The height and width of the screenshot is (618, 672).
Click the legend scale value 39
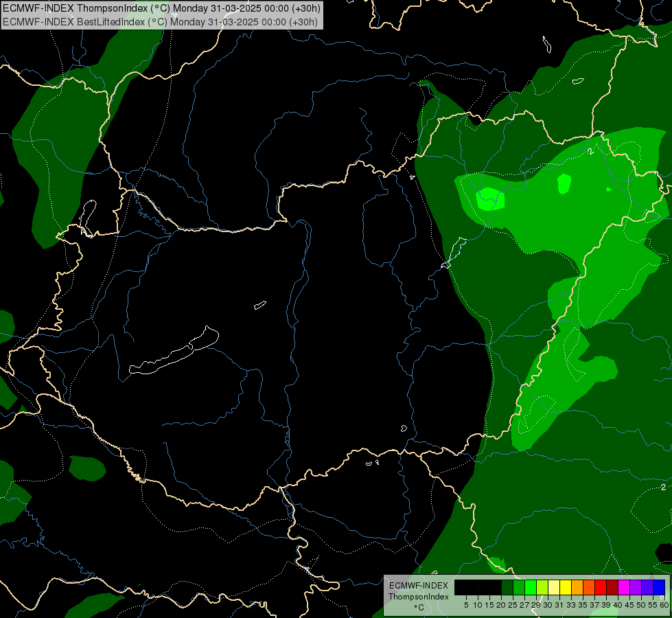(606, 605)
